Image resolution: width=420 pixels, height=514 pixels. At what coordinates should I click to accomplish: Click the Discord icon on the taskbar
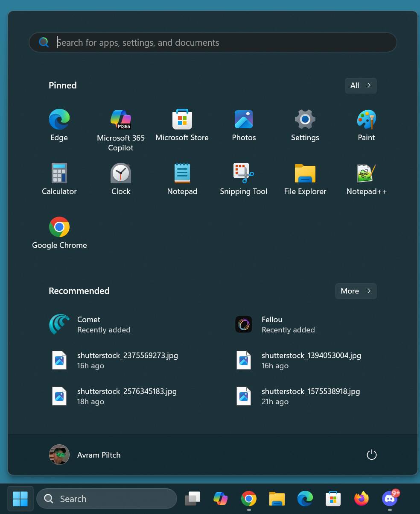click(390, 499)
